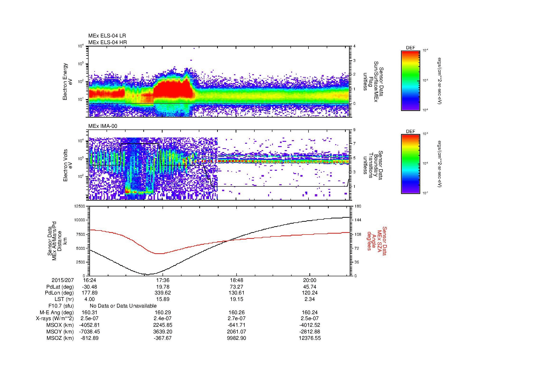Viewport: 555px width, 392px height.
Task: Click MSOY value -7038.45
Action: pos(89,332)
